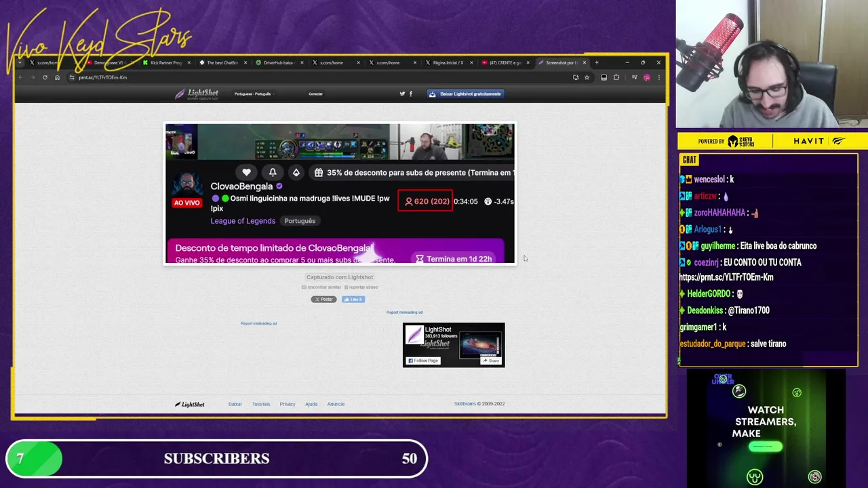Click the encontrar similar link
Screen dimensions: 868x488
pyautogui.click(x=321, y=287)
